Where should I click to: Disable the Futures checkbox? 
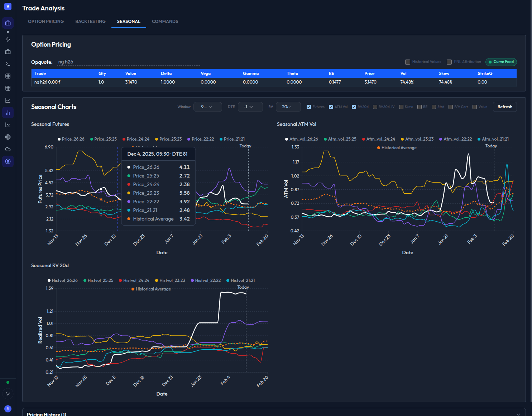click(x=308, y=107)
